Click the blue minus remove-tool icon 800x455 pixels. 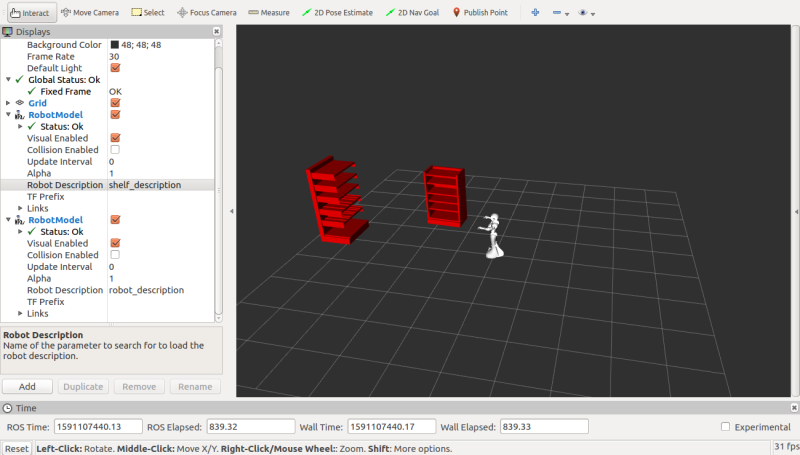coord(557,13)
